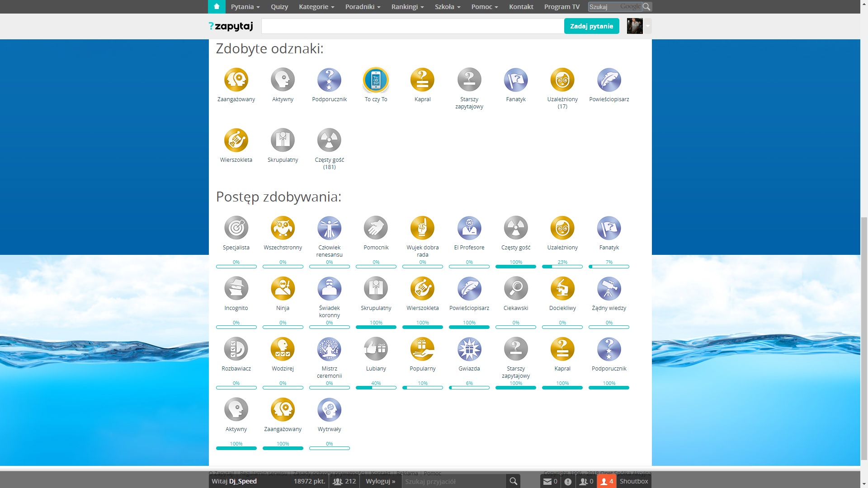Click the Lubiany 40% progress bar
Viewport: 868px width, 488px height.
click(376, 388)
